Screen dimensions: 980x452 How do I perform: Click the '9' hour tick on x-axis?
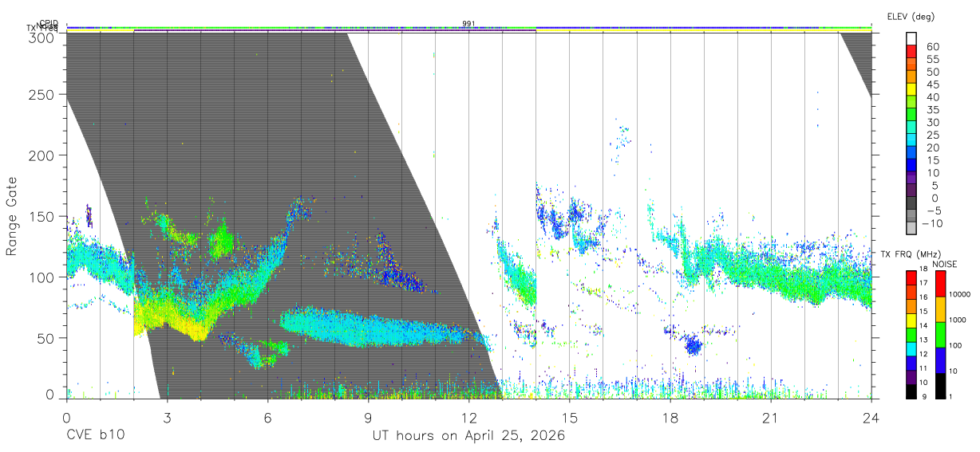pos(368,417)
